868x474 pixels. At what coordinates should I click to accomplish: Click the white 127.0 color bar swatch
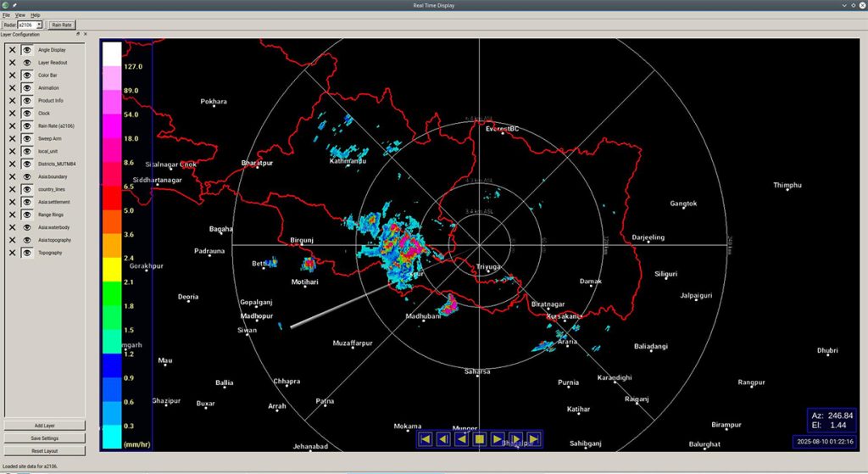(111, 53)
